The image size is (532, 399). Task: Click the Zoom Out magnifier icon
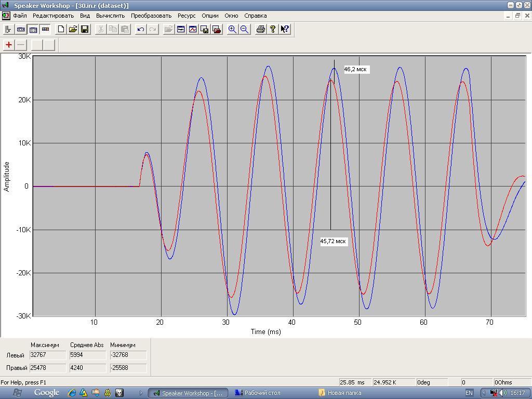[x=244, y=30]
